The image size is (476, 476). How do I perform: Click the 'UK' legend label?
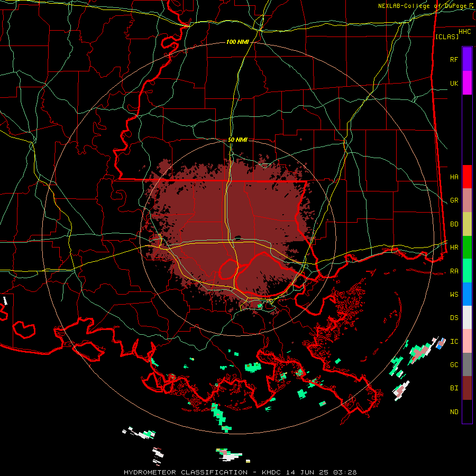454,83
